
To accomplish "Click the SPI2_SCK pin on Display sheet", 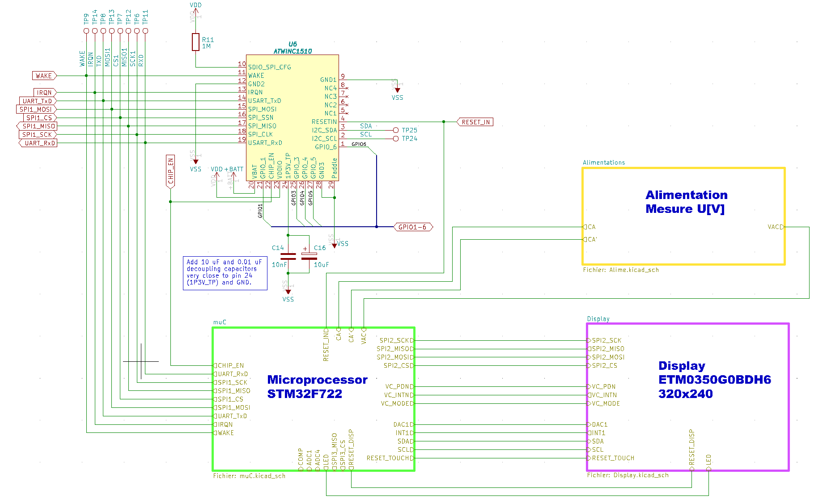I will (604, 340).
